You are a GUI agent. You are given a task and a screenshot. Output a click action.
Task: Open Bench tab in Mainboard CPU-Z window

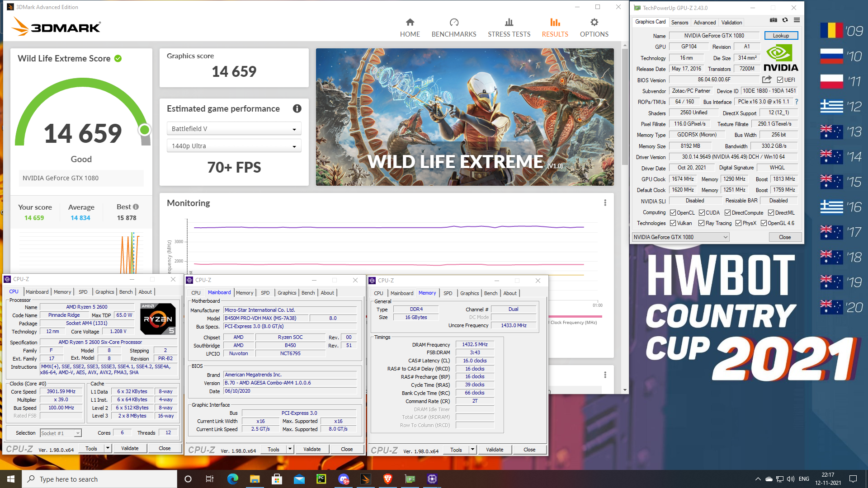[308, 293]
